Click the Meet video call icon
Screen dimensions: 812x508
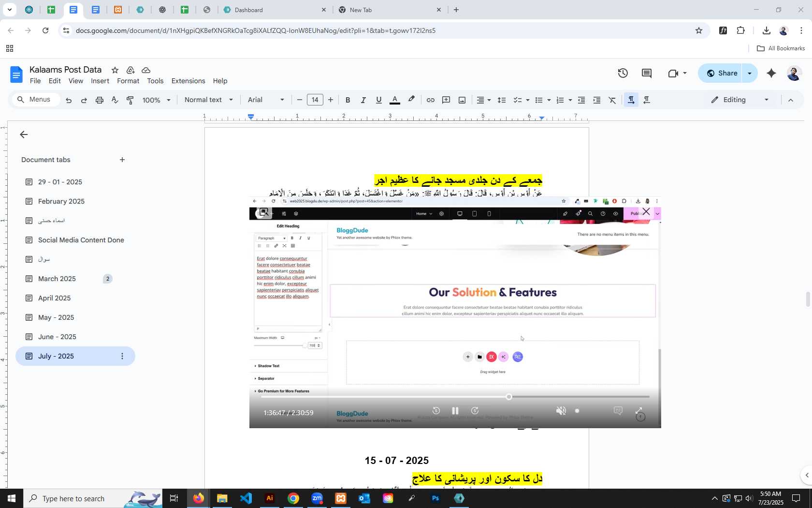pyautogui.click(x=673, y=73)
